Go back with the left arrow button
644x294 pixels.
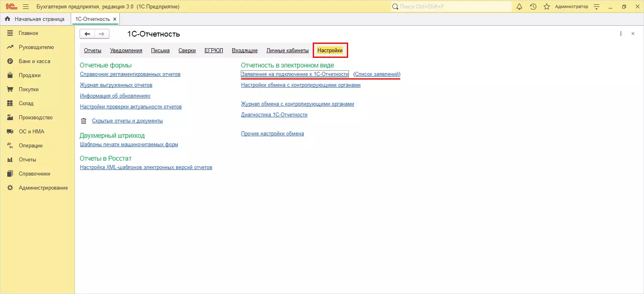click(87, 34)
